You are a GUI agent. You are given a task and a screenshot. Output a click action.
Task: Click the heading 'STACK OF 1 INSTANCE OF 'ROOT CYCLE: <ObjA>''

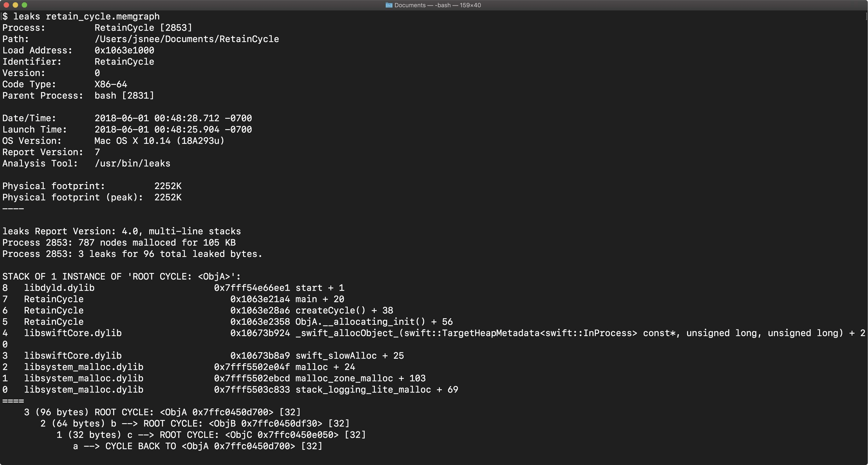point(122,277)
